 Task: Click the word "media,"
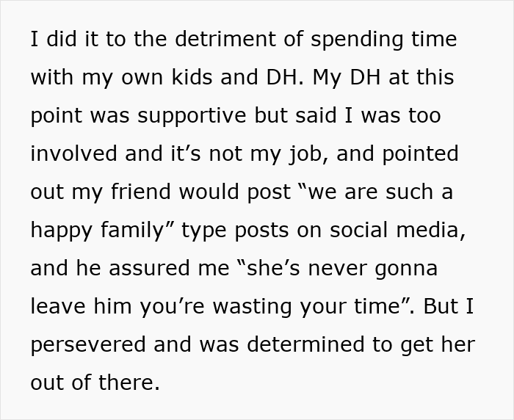pos(431,231)
